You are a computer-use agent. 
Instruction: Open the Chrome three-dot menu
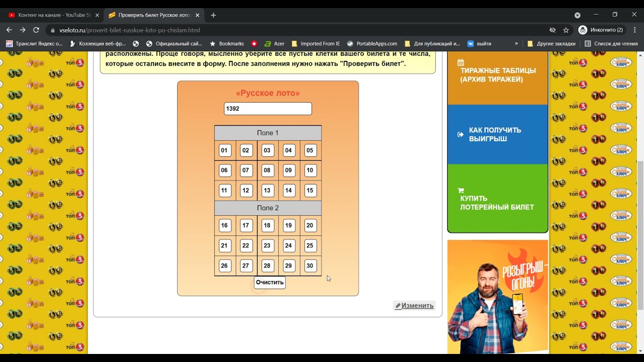[634, 30]
